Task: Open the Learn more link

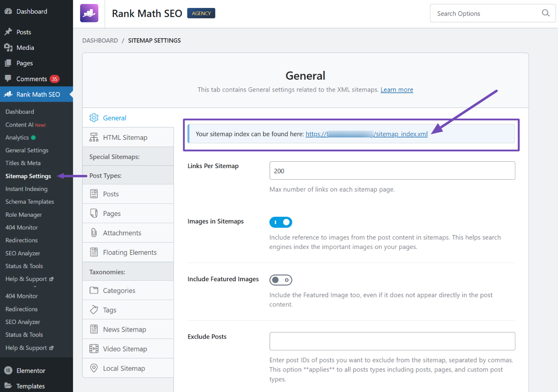Action: [397, 90]
